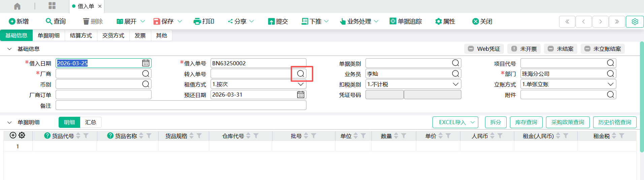Open the 借入日期 calendar picker

click(x=146, y=63)
